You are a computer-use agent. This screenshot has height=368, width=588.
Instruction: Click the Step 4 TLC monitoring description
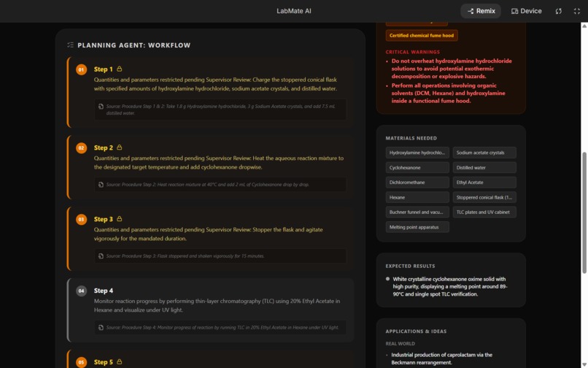(217, 305)
